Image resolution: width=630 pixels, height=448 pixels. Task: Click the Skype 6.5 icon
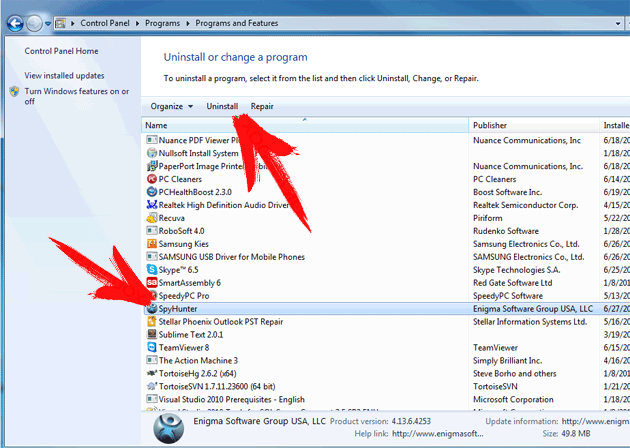tap(151, 269)
